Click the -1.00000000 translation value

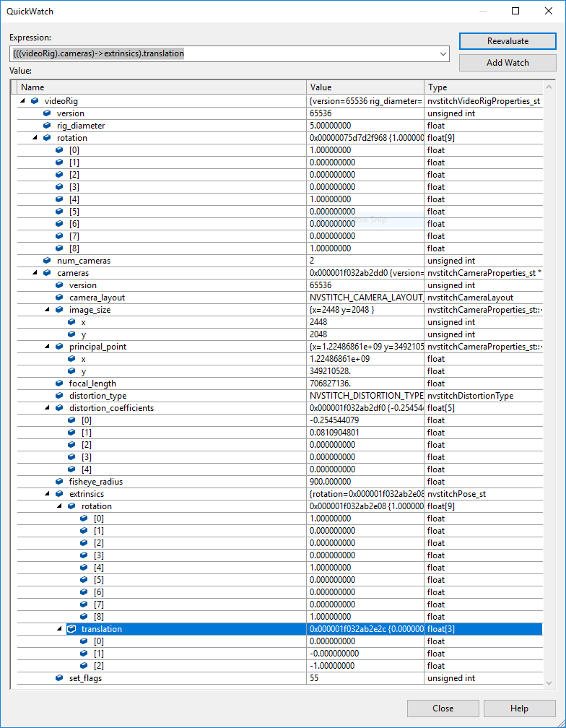pyautogui.click(x=332, y=666)
